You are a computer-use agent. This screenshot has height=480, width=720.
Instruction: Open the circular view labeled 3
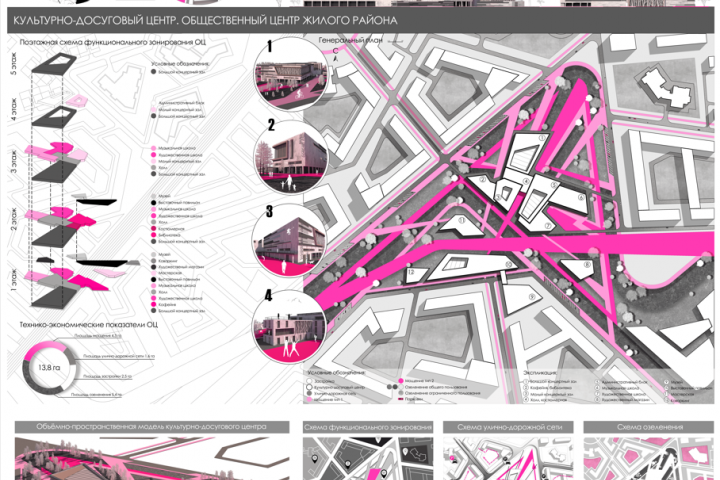289,240
